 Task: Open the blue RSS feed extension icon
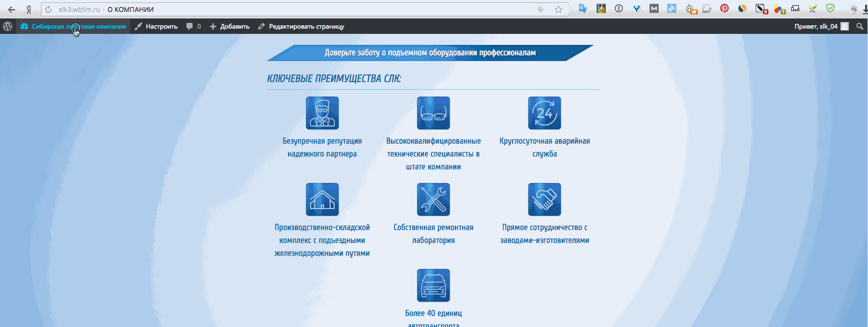[672, 9]
